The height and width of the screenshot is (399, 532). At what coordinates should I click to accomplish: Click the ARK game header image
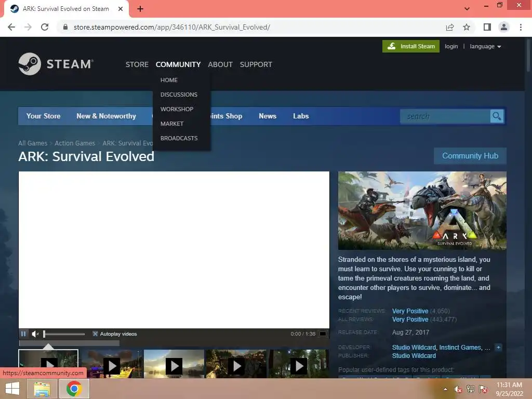coord(422,211)
